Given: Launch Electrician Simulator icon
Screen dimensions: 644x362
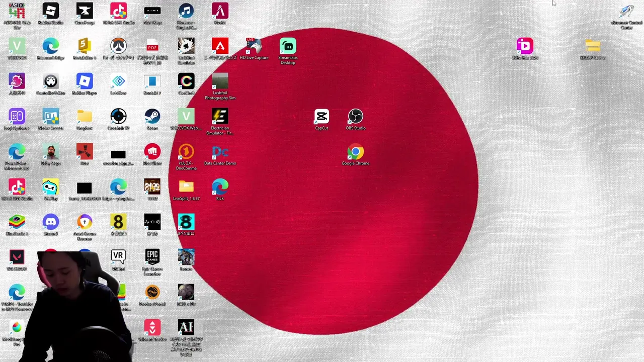Looking at the screenshot, I should coord(220,122).
